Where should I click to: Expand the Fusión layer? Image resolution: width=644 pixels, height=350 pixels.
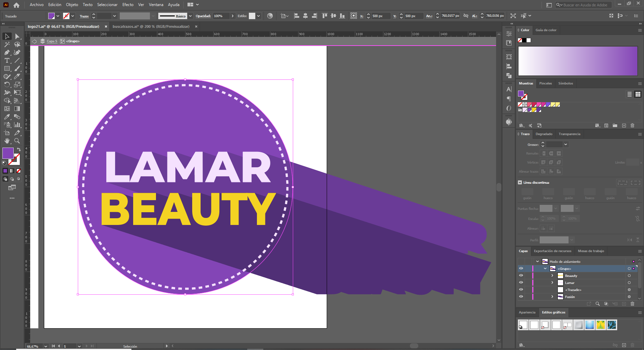(x=552, y=297)
